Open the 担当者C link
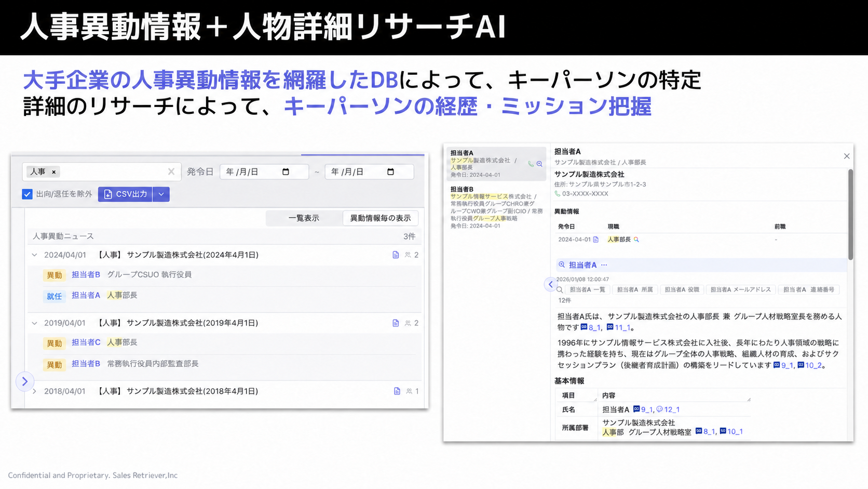The height and width of the screenshot is (489, 868). tap(86, 342)
